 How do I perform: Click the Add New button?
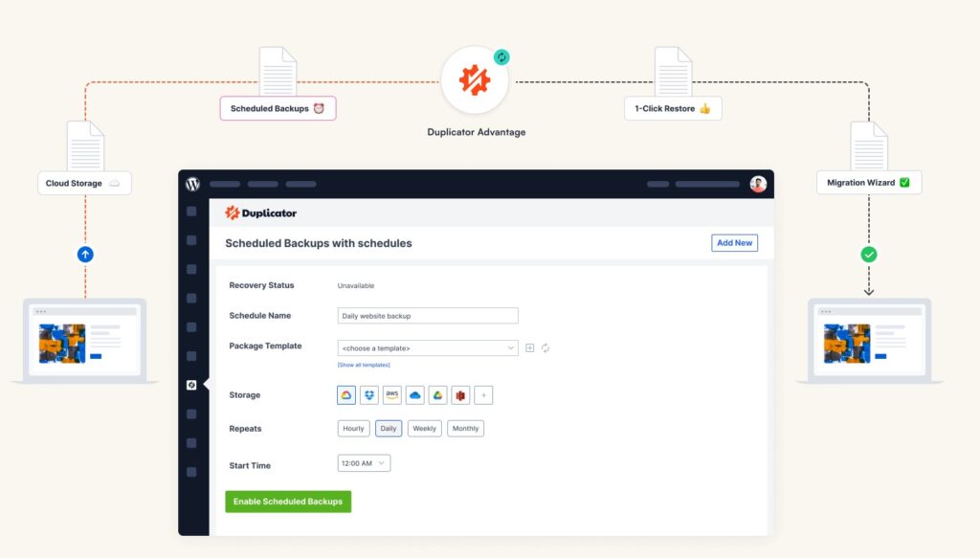pos(734,243)
